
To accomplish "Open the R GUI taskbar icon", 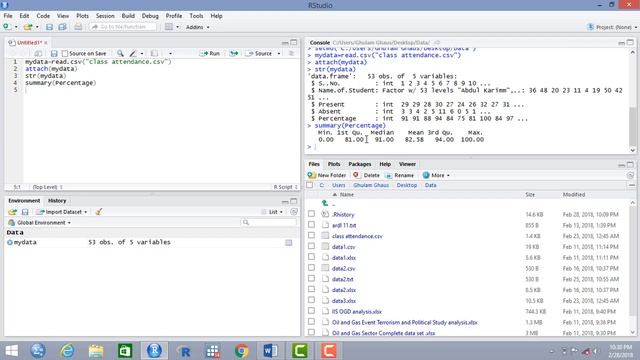I will click(184, 351).
